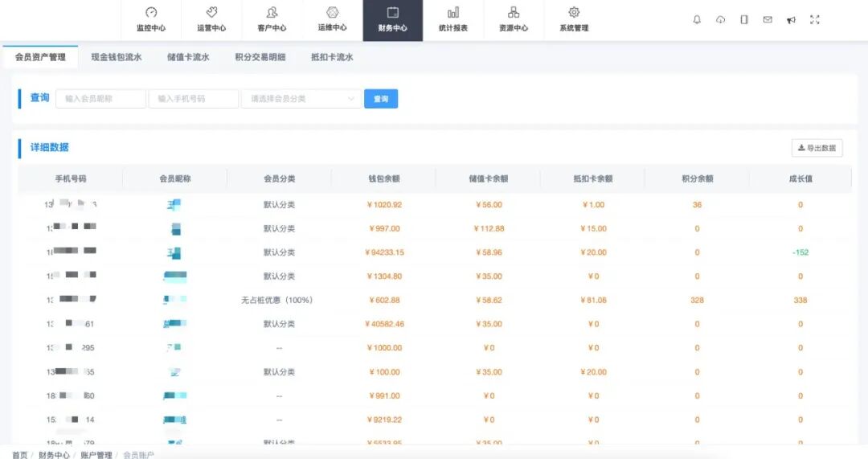The height and width of the screenshot is (459, 868).
Task: Click wallet balance ¥100.00
Action: coord(384,372)
